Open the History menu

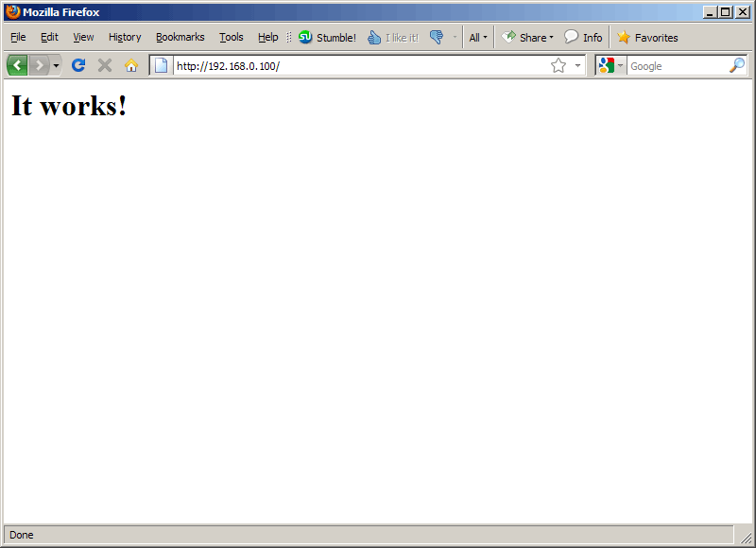pyautogui.click(x=125, y=37)
